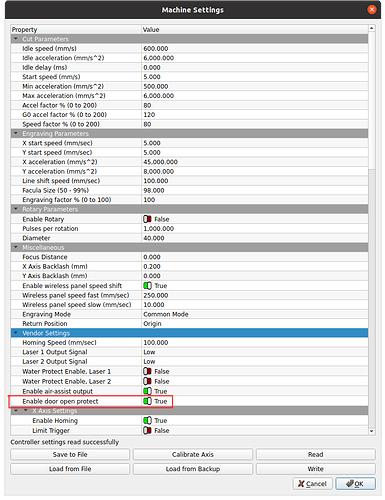Click the vertical scrollbar thumb

tap(372, 100)
